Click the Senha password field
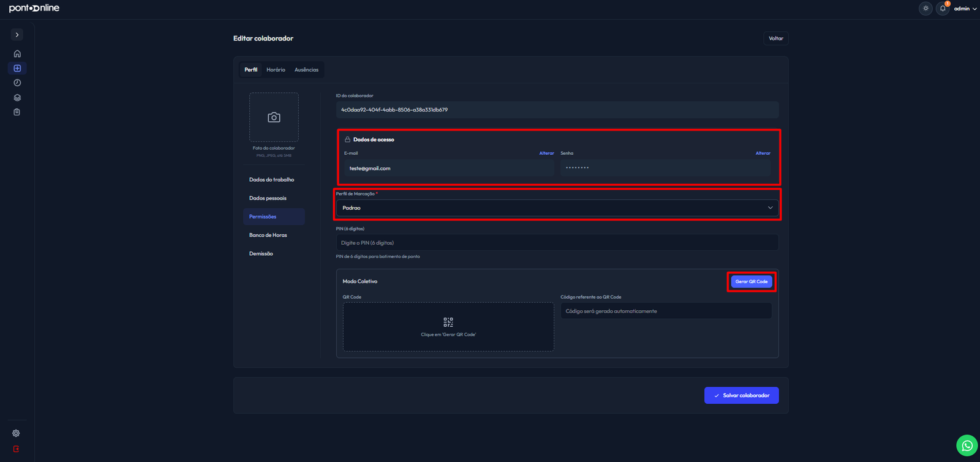The image size is (980, 462). tap(666, 168)
